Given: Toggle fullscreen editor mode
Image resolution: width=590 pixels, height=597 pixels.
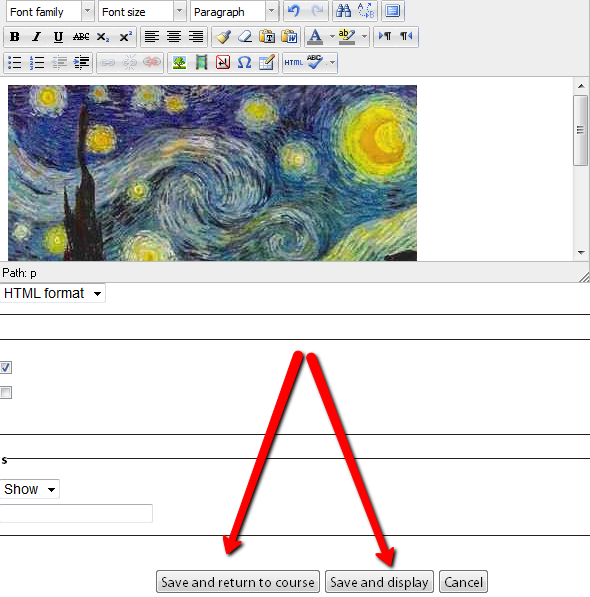Looking at the screenshot, I should pyautogui.click(x=393, y=11).
